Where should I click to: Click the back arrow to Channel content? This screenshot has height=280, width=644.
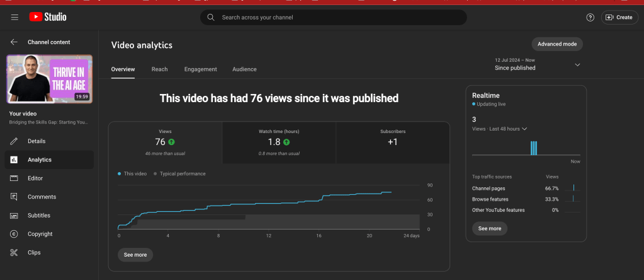14,42
